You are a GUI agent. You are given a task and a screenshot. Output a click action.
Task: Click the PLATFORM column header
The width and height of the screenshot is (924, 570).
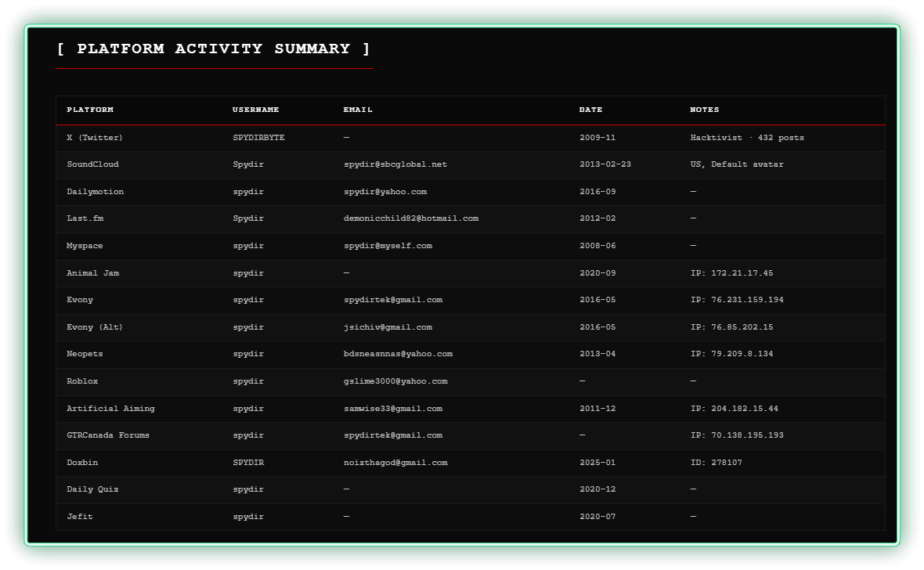(x=90, y=110)
